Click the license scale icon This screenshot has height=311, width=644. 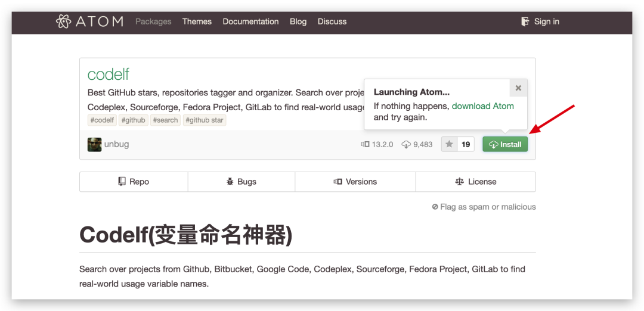click(x=460, y=181)
